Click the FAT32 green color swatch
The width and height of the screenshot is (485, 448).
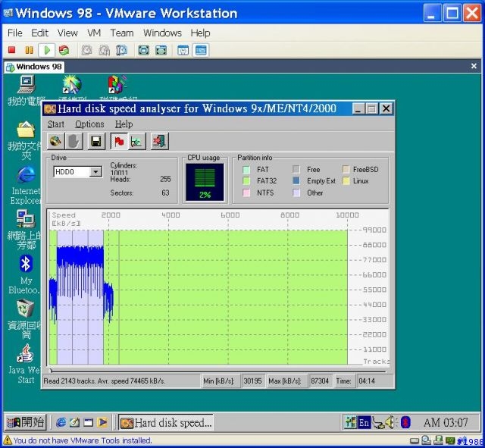pos(246,180)
